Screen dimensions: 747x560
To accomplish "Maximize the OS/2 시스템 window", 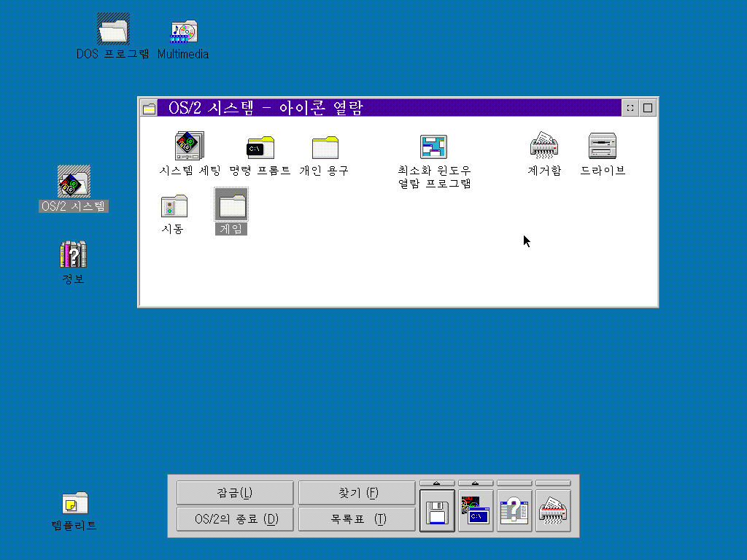I will click(648, 108).
